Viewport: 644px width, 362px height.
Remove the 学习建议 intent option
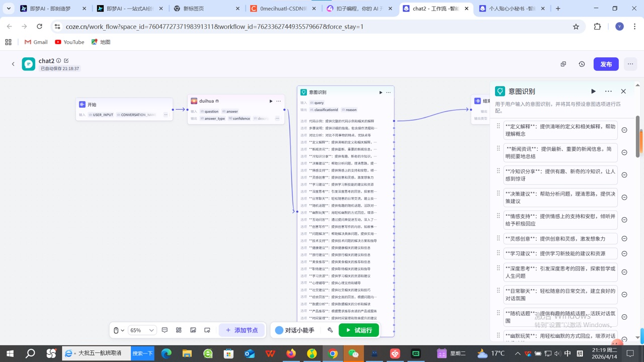coord(624,253)
